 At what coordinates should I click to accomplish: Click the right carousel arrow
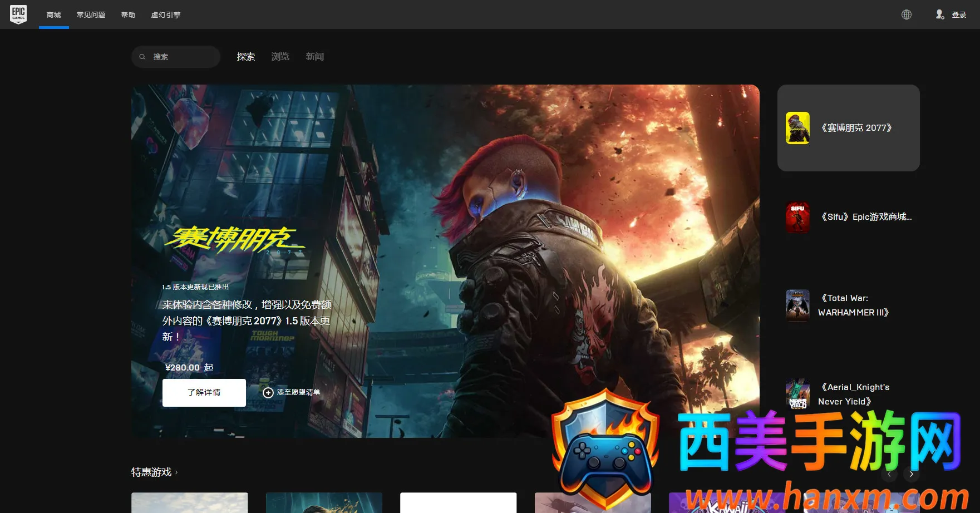point(912,474)
